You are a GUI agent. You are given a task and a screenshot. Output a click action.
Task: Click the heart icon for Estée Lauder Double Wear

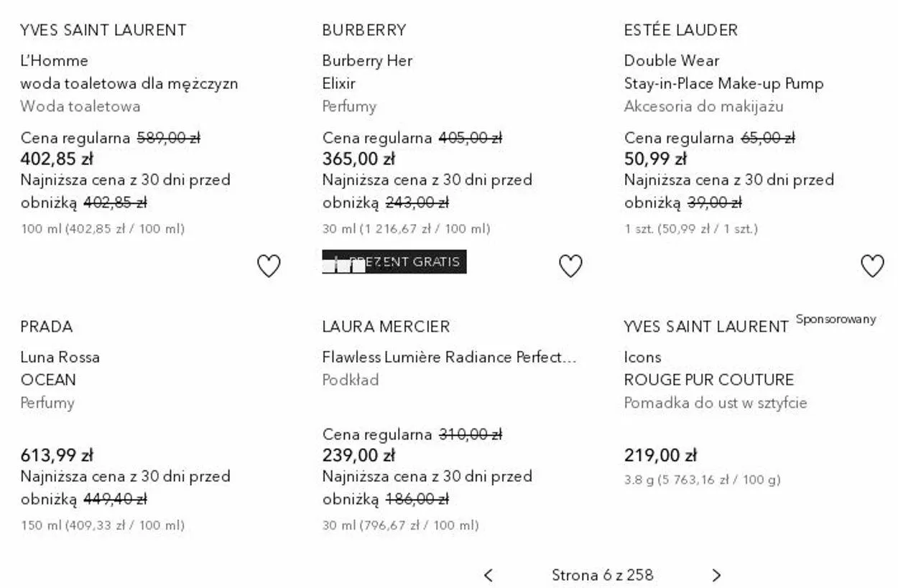click(872, 266)
